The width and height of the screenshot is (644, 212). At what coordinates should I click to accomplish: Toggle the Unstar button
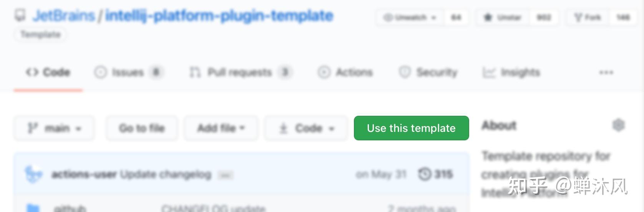(x=503, y=17)
